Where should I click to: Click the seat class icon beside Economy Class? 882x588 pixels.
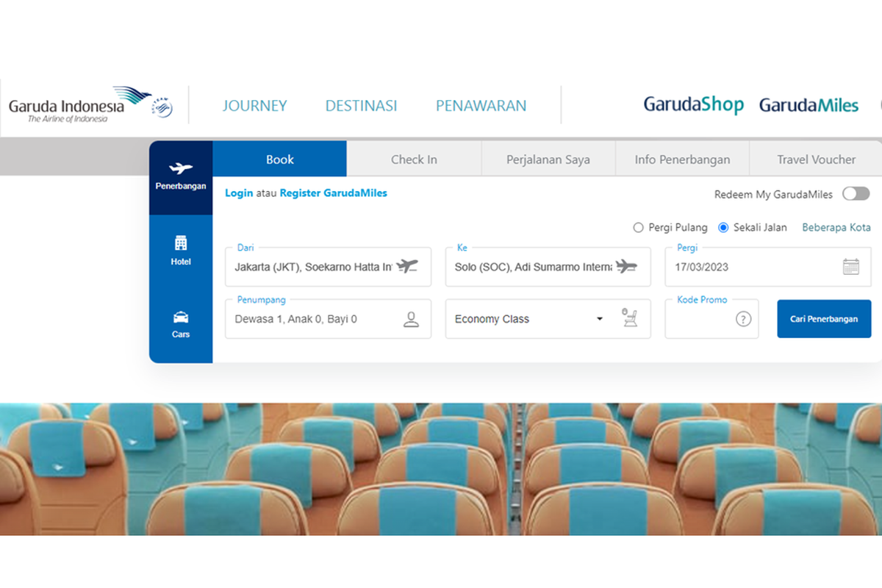pos(629,318)
